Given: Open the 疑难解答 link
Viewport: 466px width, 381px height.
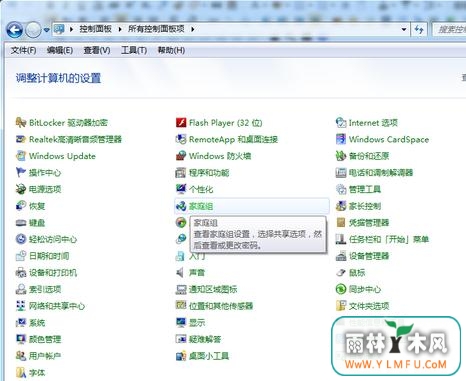Looking at the screenshot, I should (x=205, y=339).
